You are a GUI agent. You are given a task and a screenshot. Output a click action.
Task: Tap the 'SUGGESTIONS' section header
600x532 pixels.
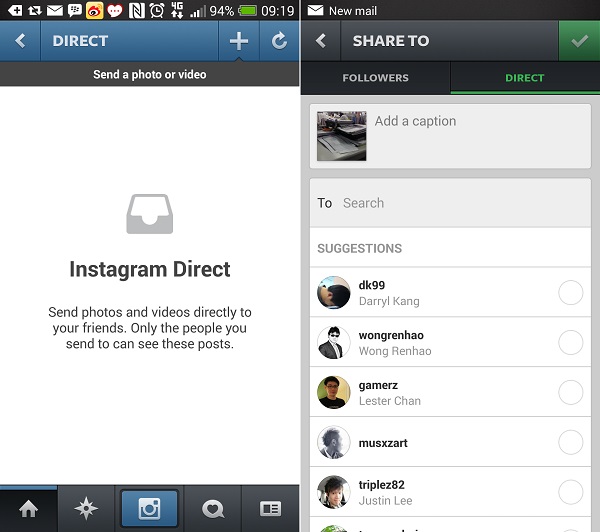click(359, 248)
